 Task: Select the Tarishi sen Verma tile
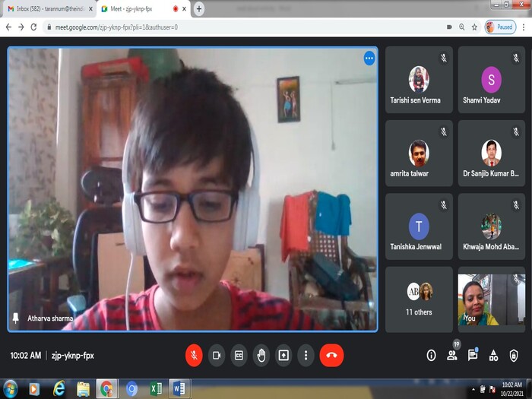click(x=419, y=80)
